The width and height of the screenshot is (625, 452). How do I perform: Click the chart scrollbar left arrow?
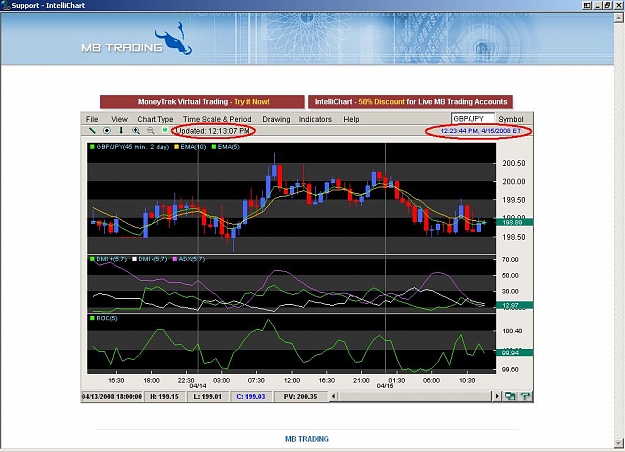click(334, 396)
